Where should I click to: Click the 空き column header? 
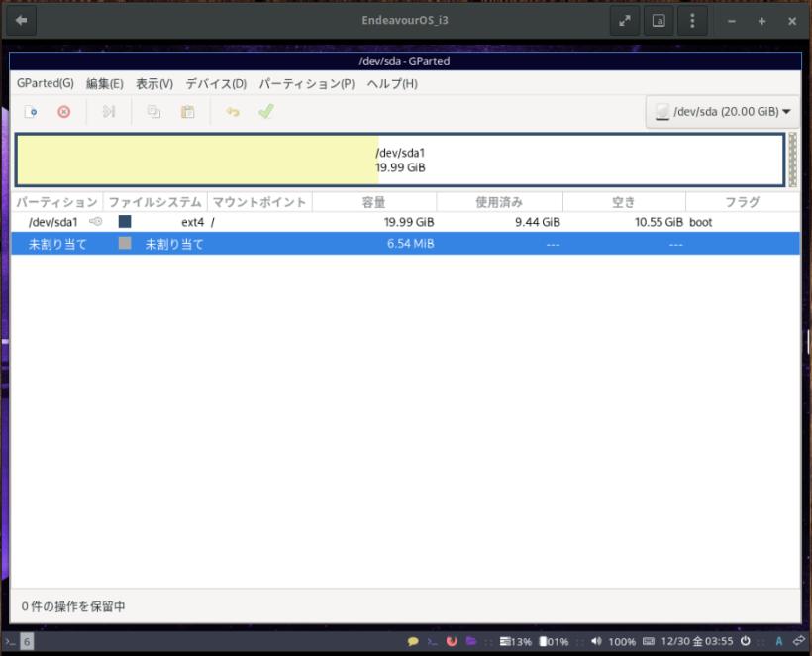pyautogui.click(x=624, y=202)
